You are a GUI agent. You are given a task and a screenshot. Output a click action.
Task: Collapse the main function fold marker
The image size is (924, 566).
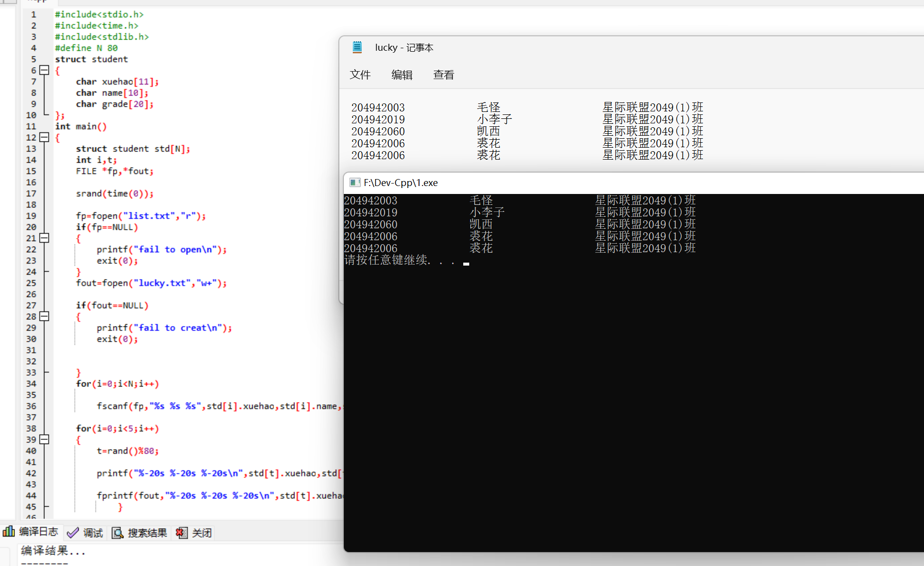coord(44,137)
